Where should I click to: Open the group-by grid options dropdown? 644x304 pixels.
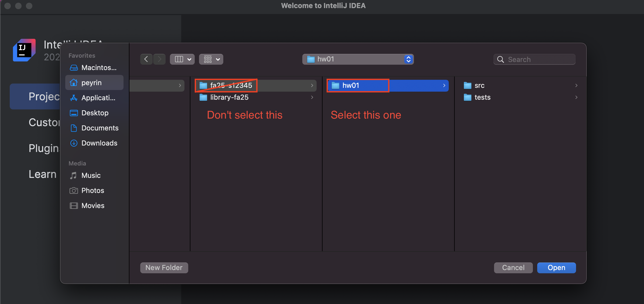tap(211, 59)
